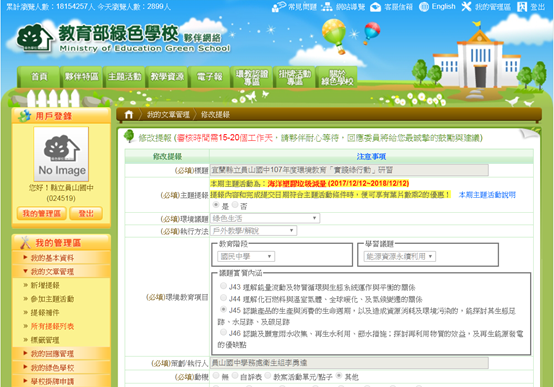
Task: Open the 常見問題 FAQ icon
Action: pos(278,7)
